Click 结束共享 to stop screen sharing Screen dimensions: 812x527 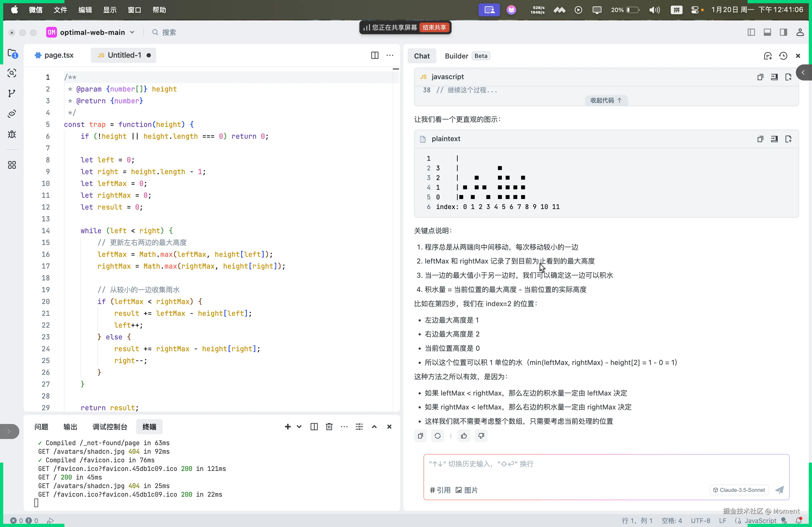coord(434,27)
